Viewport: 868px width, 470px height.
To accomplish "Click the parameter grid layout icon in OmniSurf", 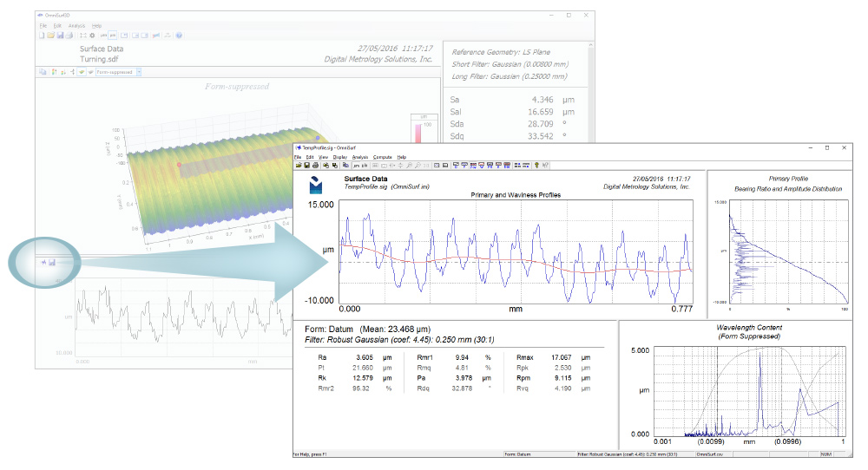I will point(517,165).
